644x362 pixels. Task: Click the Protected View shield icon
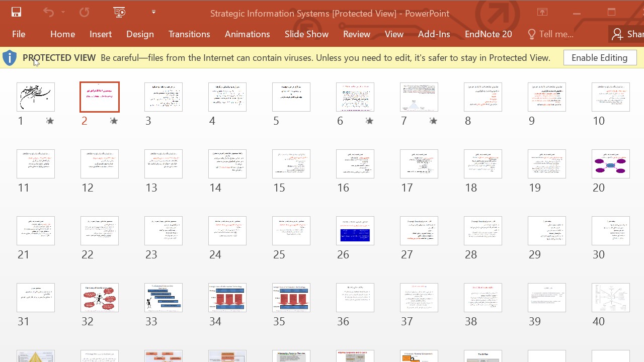(x=10, y=58)
